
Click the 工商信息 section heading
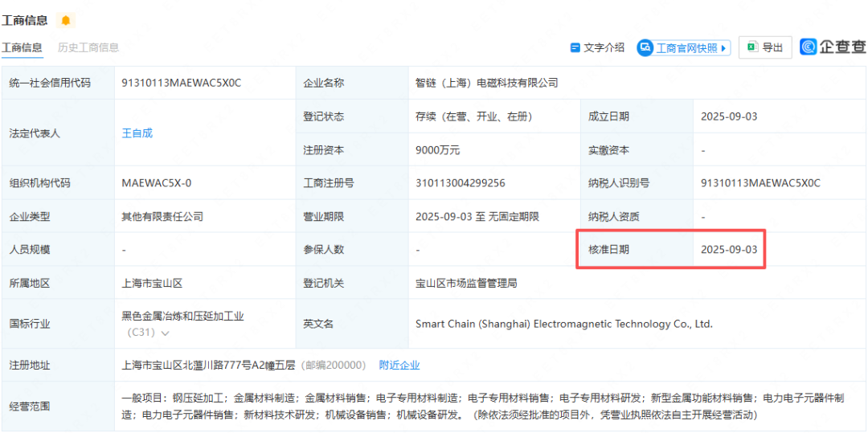coord(24,20)
